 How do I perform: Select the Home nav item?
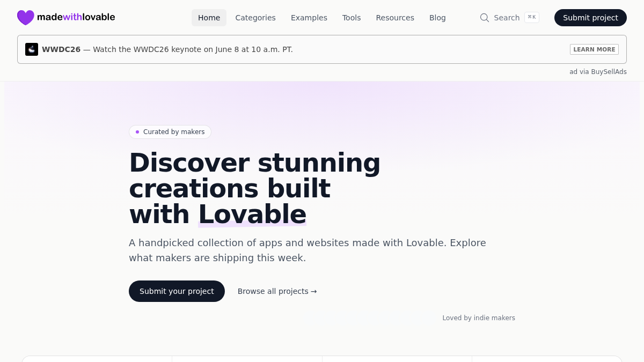point(209,18)
